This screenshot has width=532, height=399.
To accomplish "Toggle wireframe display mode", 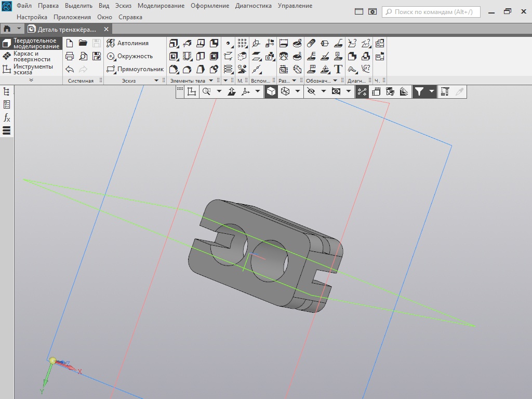I will (x=285, y=91).
